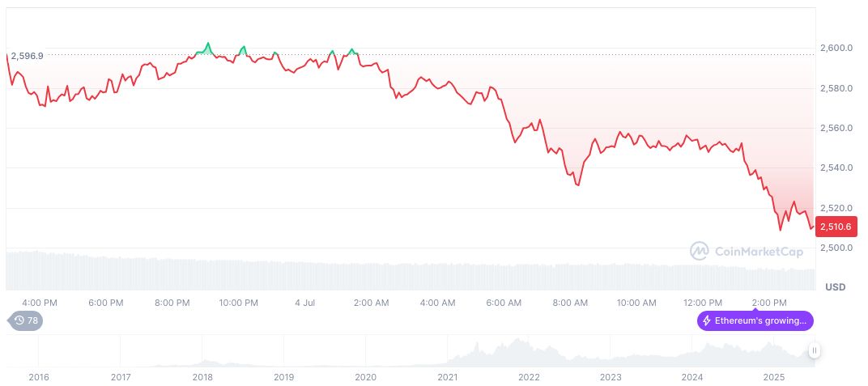Screen dimensions: 868x386
Task: Select year 2023 on the overview timeline
Action: tap(611, 377)
